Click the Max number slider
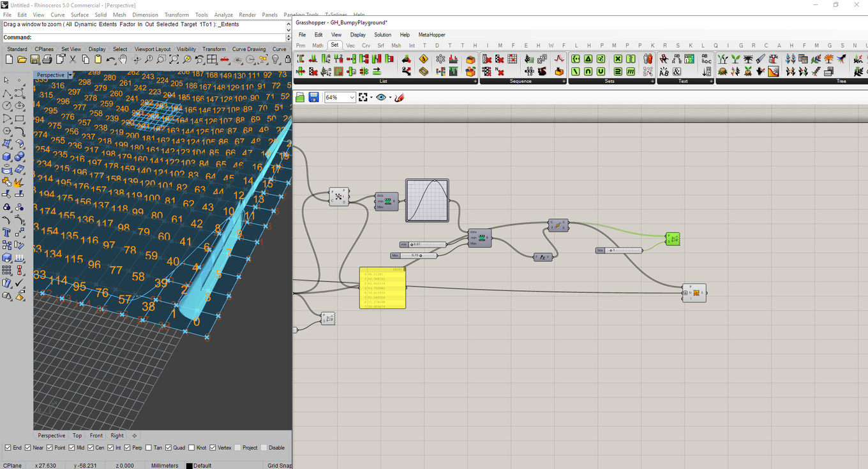Screen dimensions: 868x469 (418, 256)
